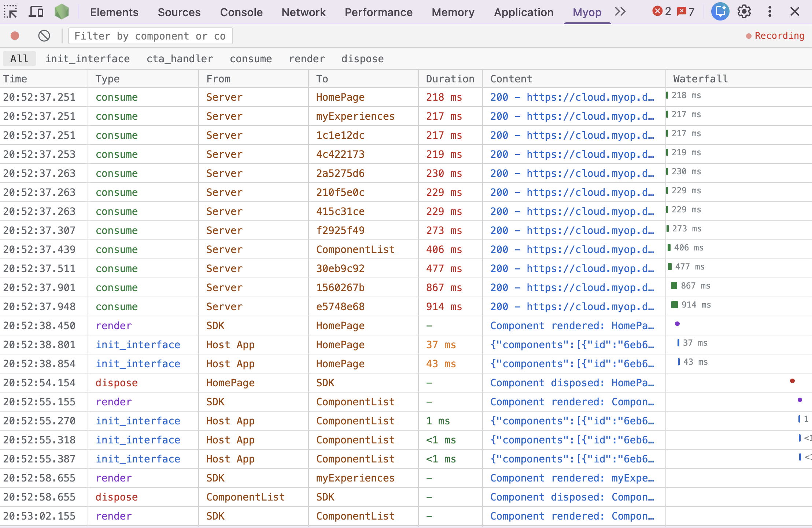812x528 pixels.
Task: Filter events by the dispose chip
Action: (362, 59)
